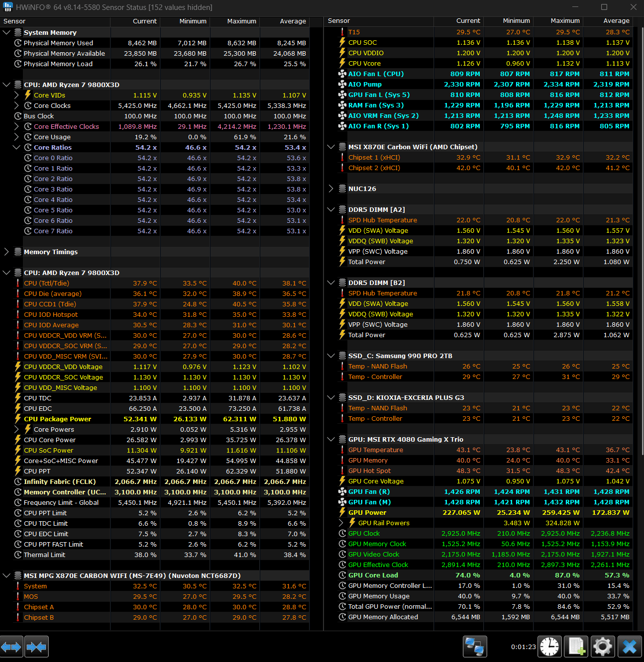Screen dimensions: 644x662
Task: Open the remote network monitoring icon
Action: (475, 647)
